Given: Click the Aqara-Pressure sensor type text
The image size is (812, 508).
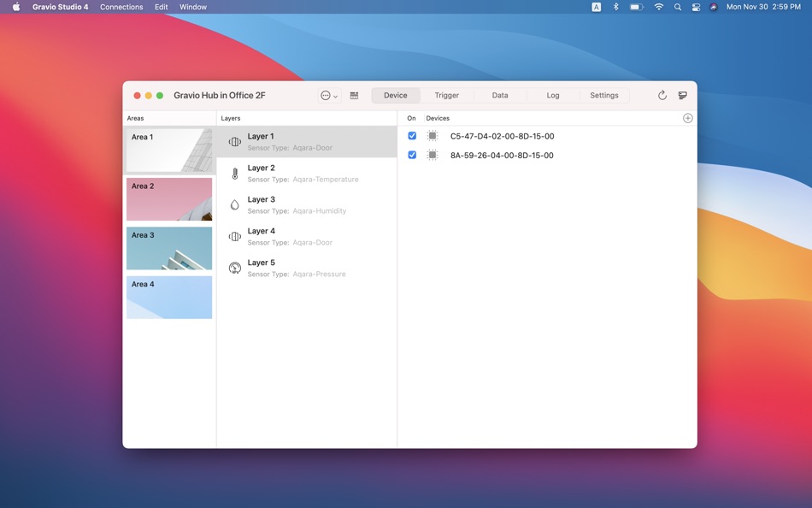Looking at the screenshot, I should [319, 275].
